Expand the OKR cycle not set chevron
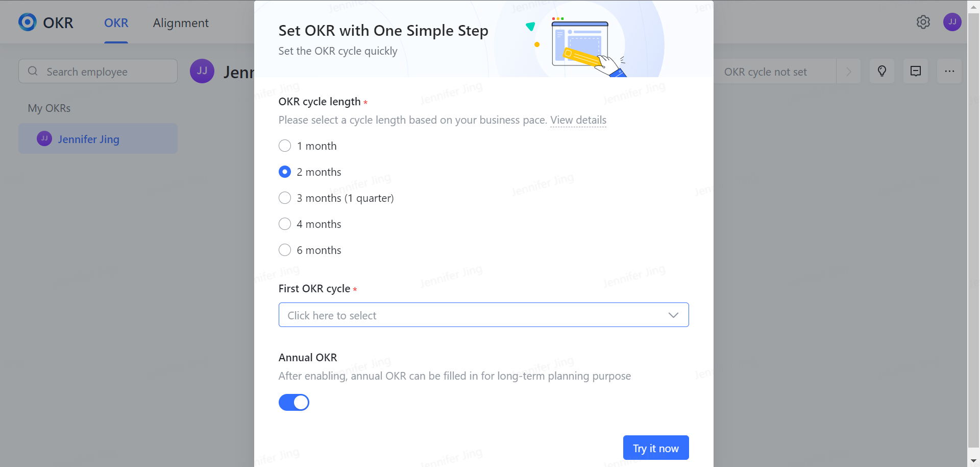Image resolution: width=980 pixels, height=467 pixels. [848, 72]
